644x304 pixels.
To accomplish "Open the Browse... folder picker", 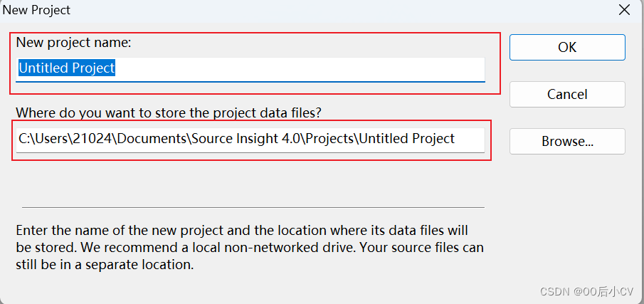I will click(x=567, y=141).
